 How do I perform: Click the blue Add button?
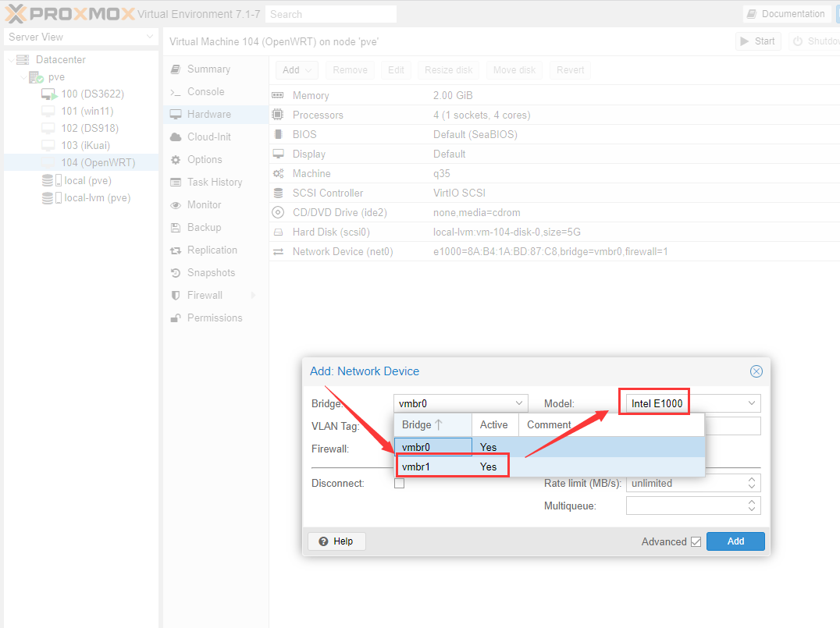(735, 541)
